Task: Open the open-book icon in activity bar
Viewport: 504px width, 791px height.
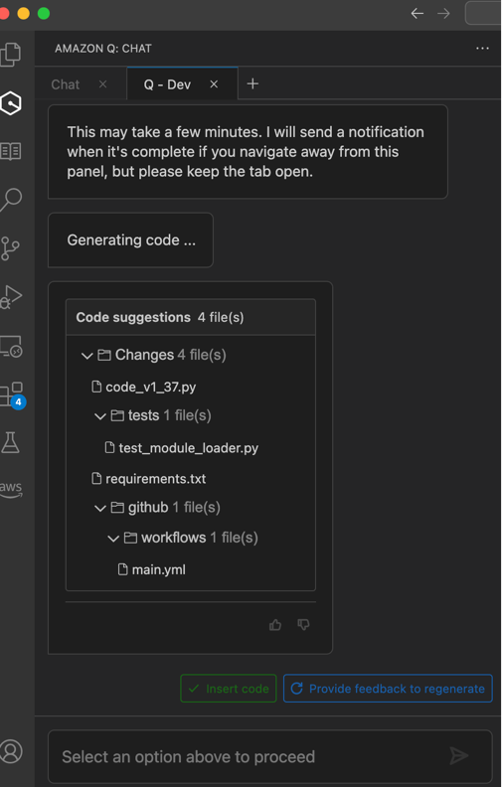Action: click(x=11, y=151)
